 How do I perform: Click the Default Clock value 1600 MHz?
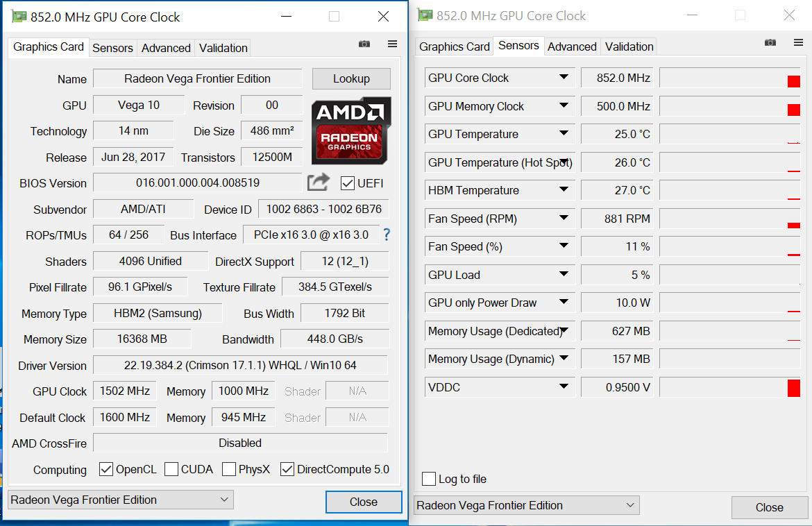pyautogui.click(x=125, y=417)
